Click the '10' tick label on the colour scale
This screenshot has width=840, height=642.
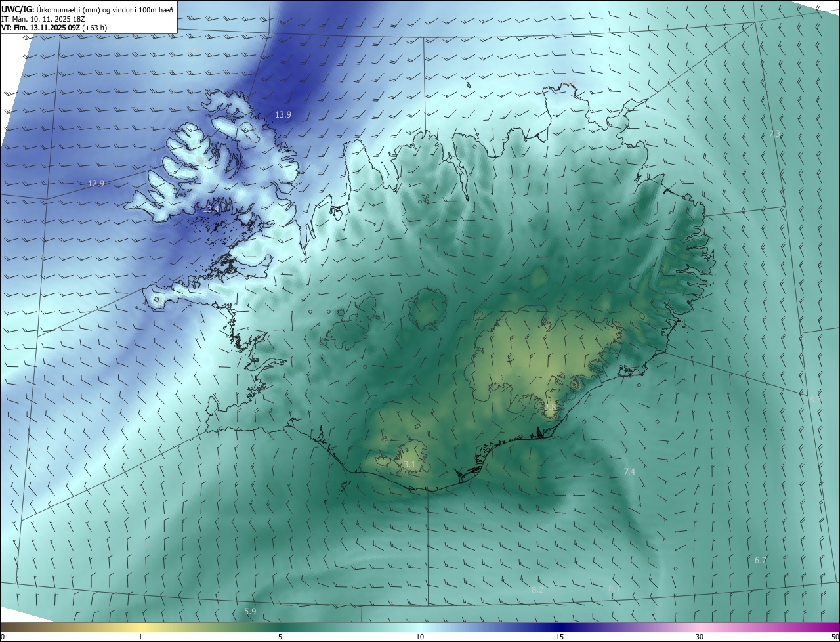tap(420, 637)
